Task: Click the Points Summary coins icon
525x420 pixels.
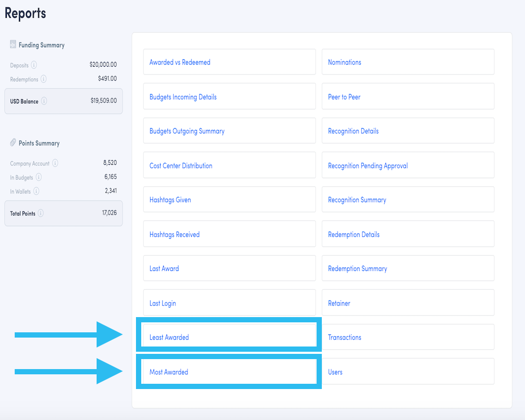Action: (13, 142)
